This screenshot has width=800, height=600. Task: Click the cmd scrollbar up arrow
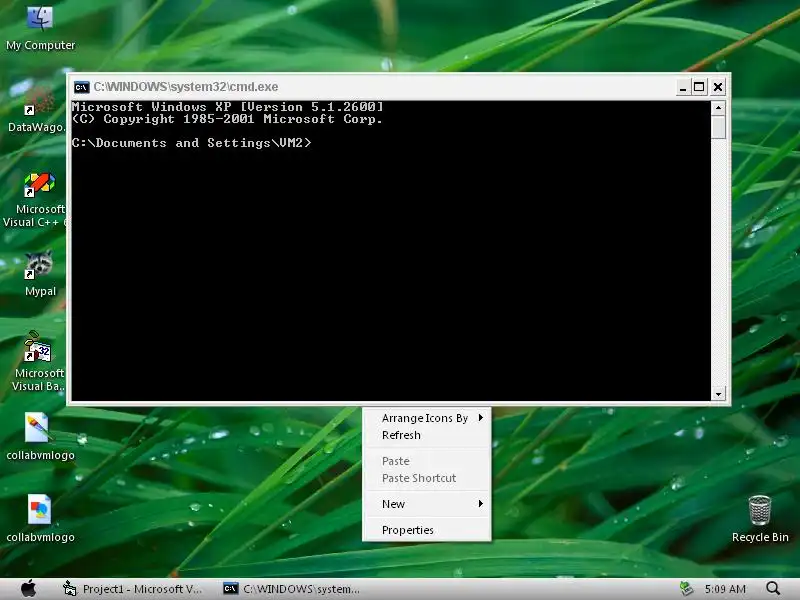[x=718, y=108]
